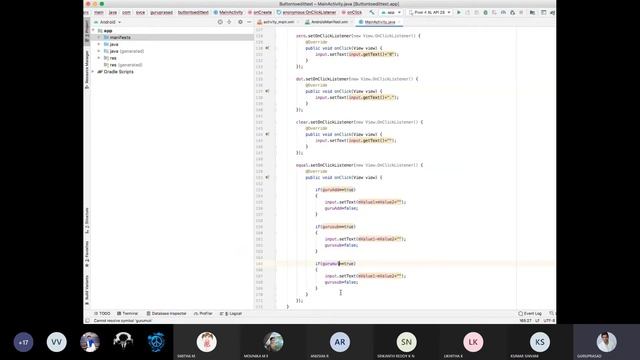The image size is (640, 360).
Task: Open the Event Log
Action: coord(530,313)
